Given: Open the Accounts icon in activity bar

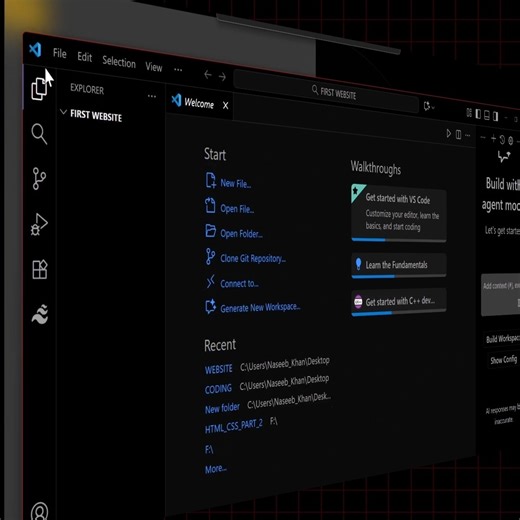Looking at the screenshot, I should point(40,511).
